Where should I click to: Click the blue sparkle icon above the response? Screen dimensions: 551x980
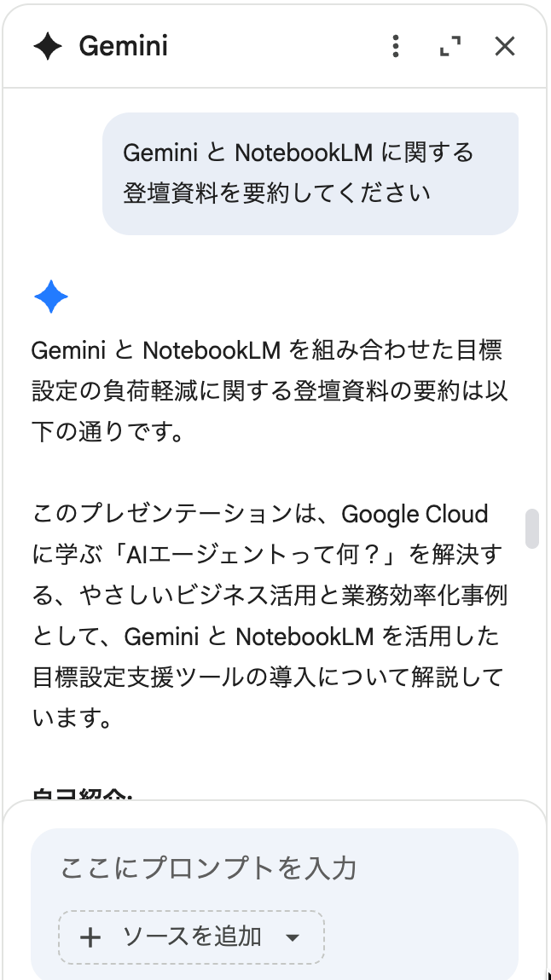point(51,295)
